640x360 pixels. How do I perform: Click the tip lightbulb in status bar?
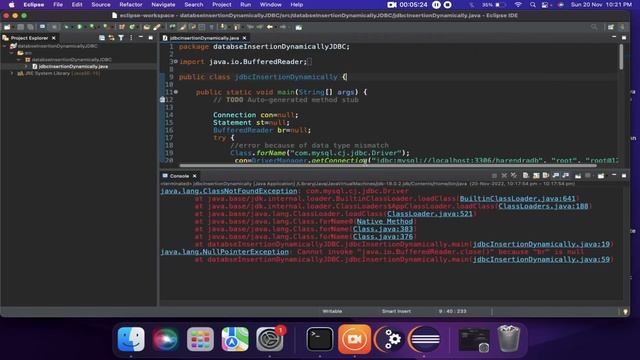click(625, 311)
